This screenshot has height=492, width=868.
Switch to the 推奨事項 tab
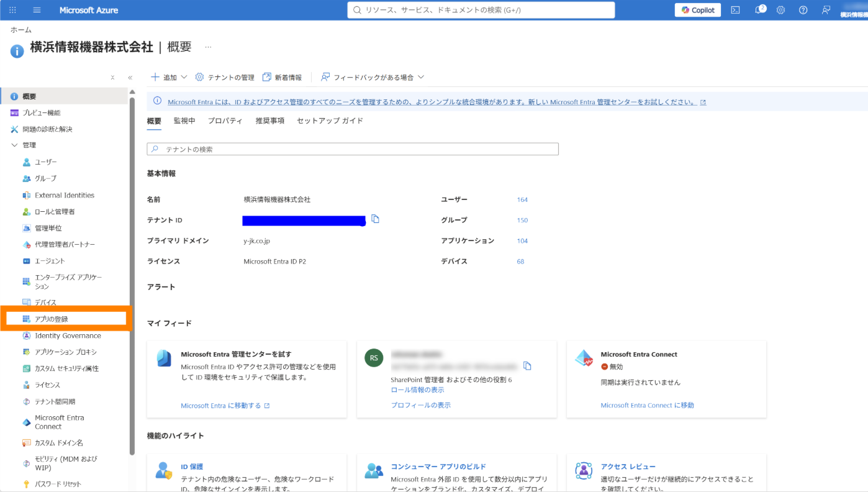[269, 121]
